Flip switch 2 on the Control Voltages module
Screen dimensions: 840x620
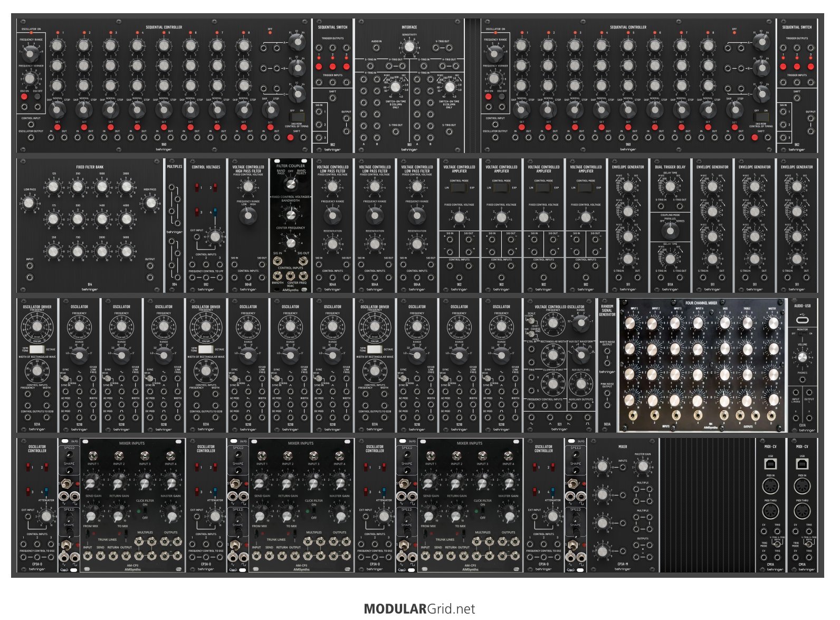click(215, 187)
